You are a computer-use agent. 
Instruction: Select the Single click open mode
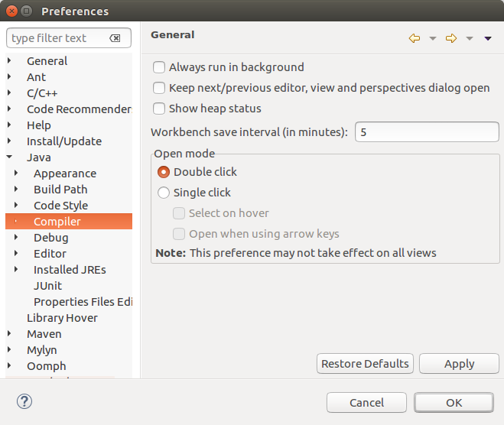click(x=164, y=193)
